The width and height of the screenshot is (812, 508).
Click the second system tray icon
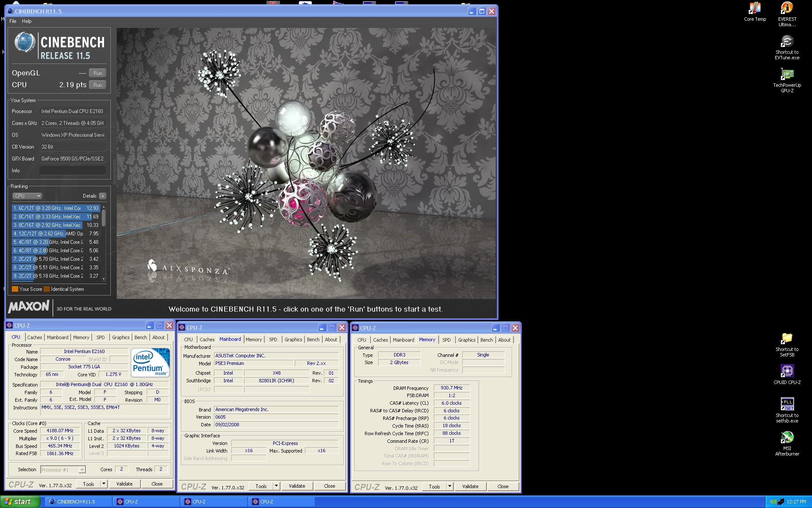tap(781, 502)
